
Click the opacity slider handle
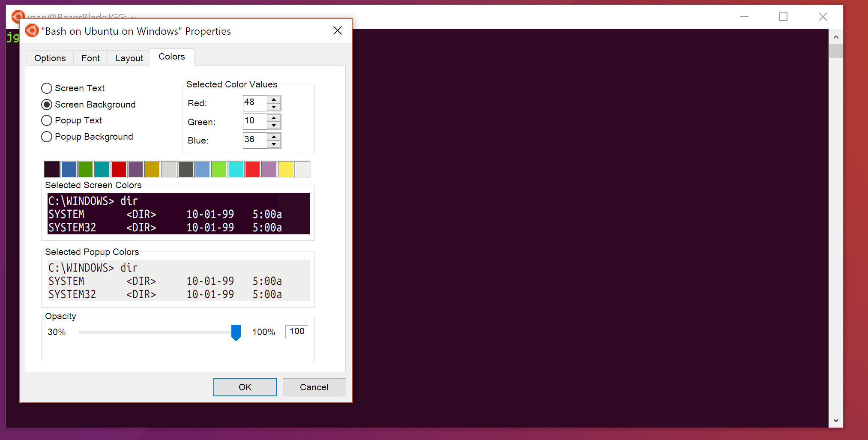(236, 332)
